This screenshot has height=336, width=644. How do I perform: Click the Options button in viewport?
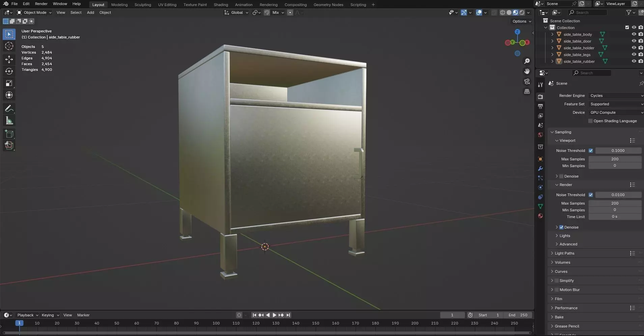(522, 21)
